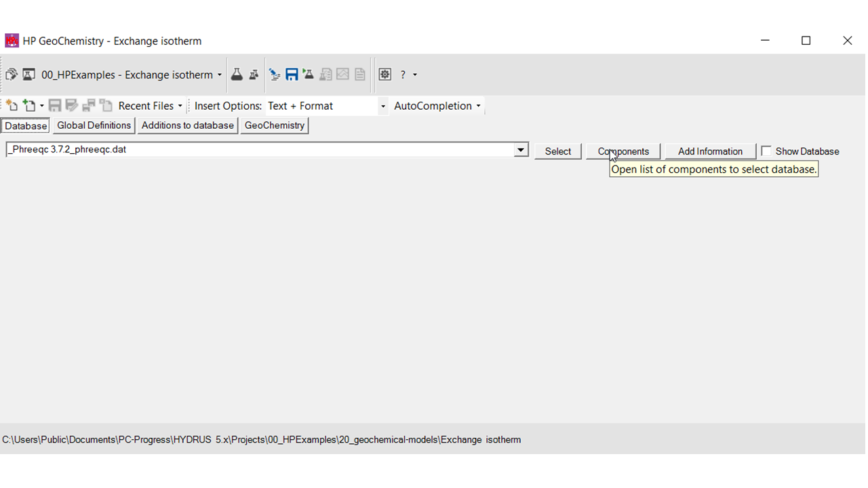Switch to Additions to database tab

point(187,125)
